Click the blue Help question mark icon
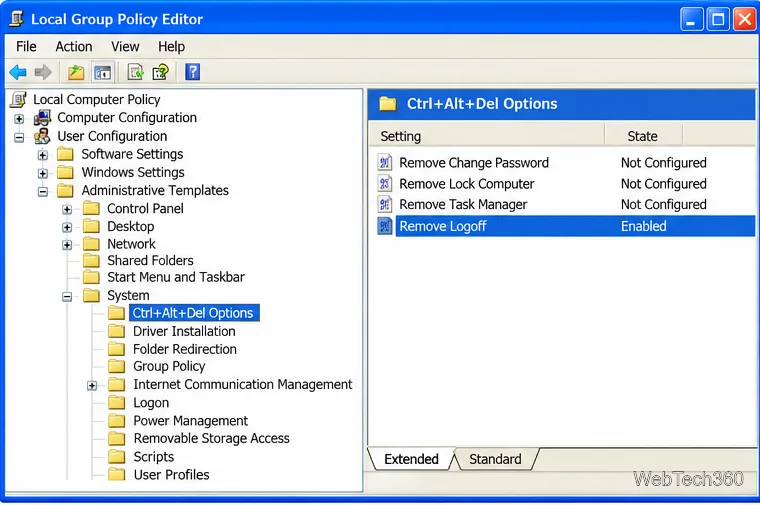 click(x=192, y=72)
